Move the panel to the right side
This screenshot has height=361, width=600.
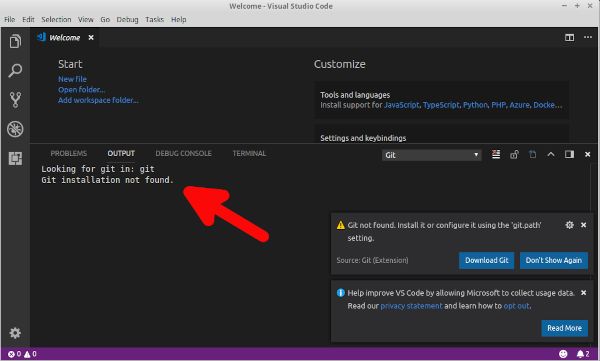(569, 154)
